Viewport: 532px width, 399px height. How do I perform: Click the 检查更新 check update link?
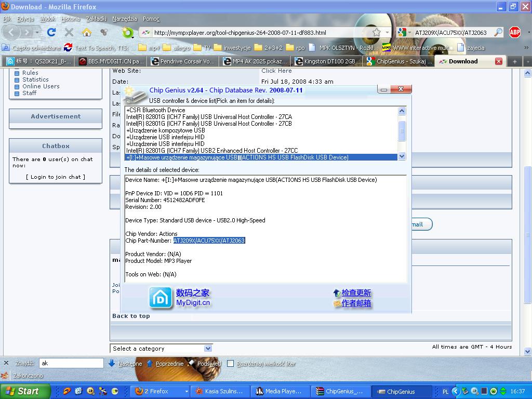pos(356,292)
